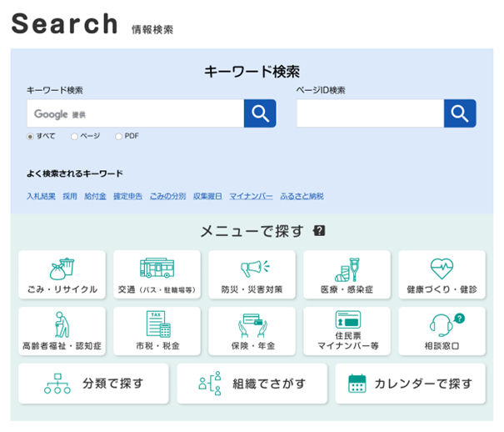Open the help question mark beside メニューで探す
The height and width of the screenshot is (432, 504).
click(319, 231)
